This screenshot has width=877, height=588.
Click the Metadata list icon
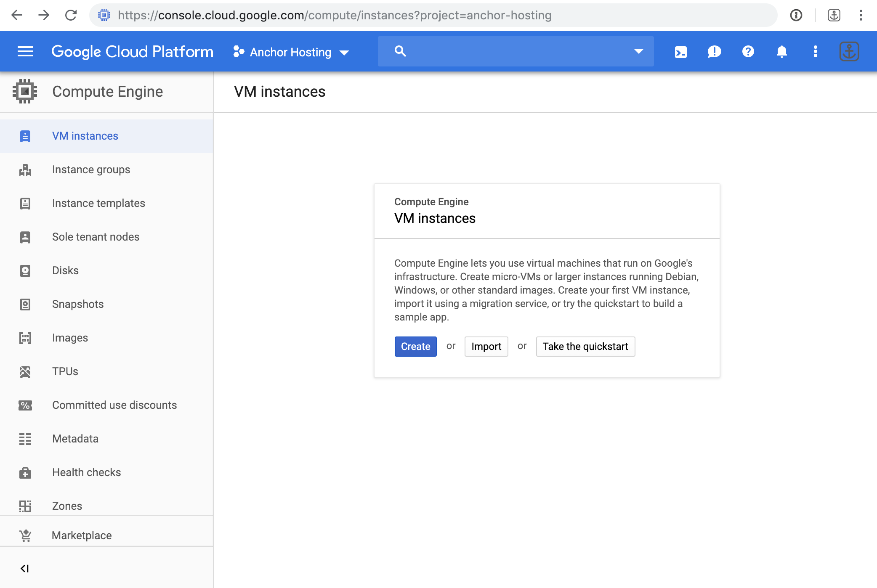(x=25, y=439)
